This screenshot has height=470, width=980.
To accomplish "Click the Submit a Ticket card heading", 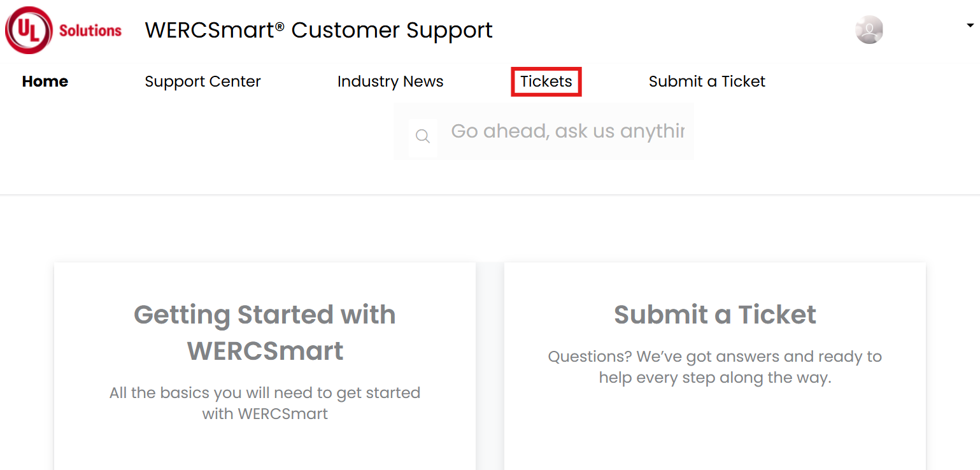I will (715, 315).
